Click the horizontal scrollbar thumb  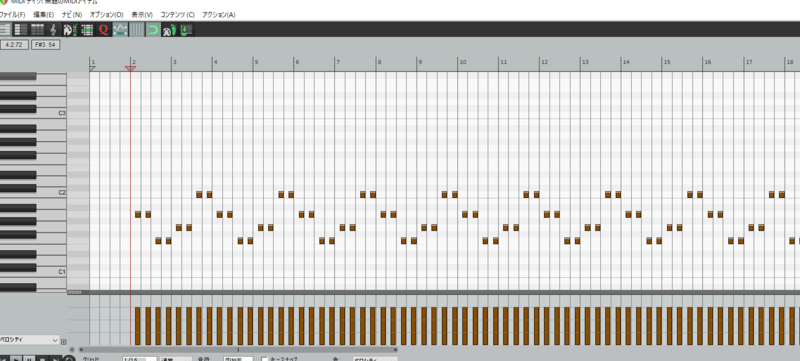point(238,350)
